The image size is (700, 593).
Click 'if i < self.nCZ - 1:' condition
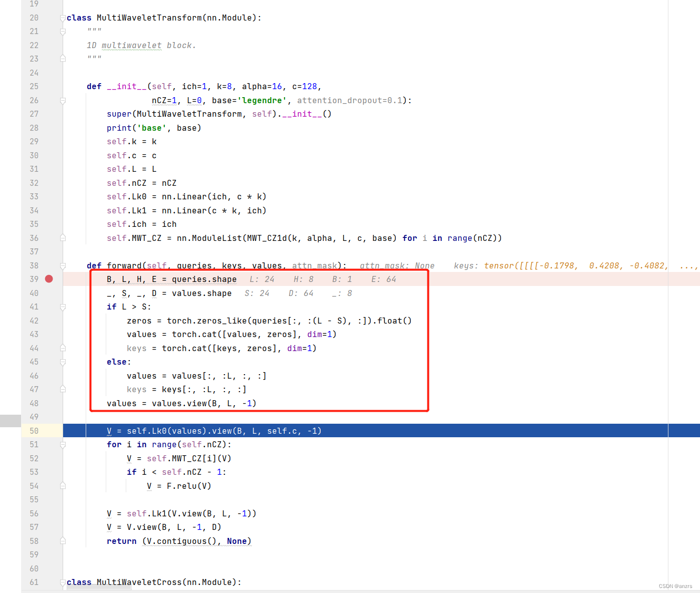[x=176, y=472]
